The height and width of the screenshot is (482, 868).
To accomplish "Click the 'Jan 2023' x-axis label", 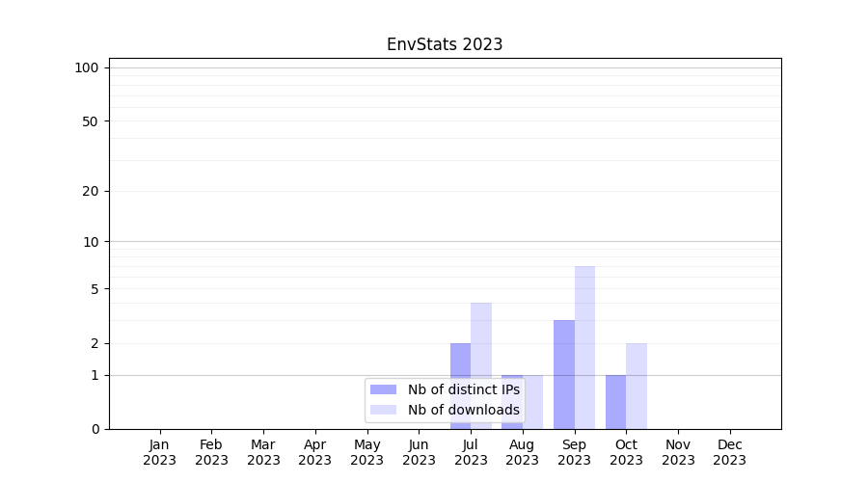I will coord(159,452).
